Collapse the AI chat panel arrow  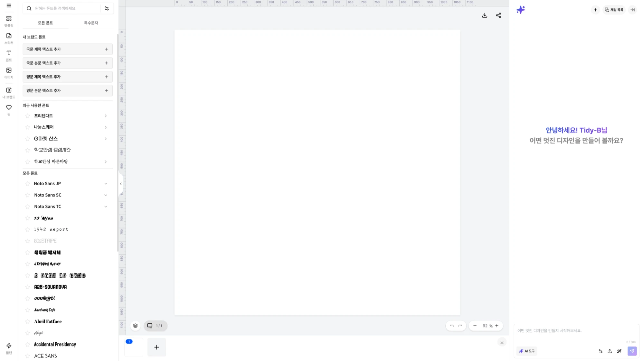632,10
